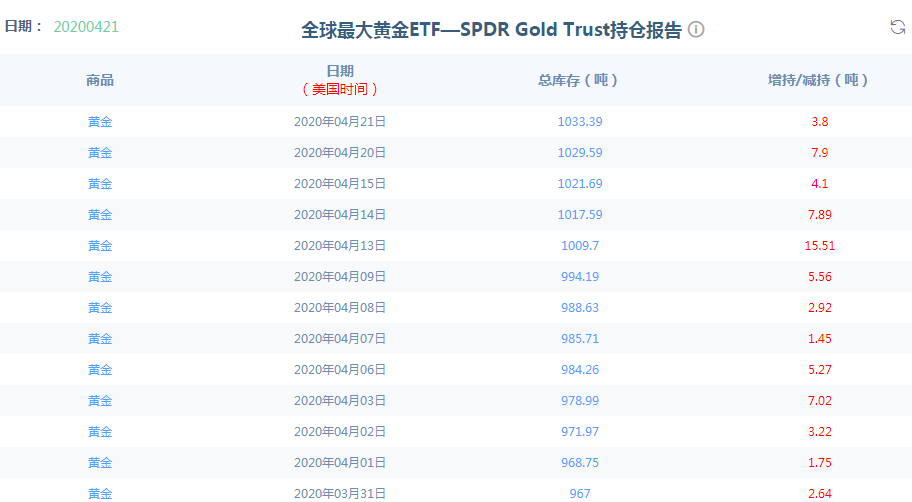The width and height of the screenshot is (912, 502).
Task: Click total inventory value 1033.39
Action: pos(580,122)
